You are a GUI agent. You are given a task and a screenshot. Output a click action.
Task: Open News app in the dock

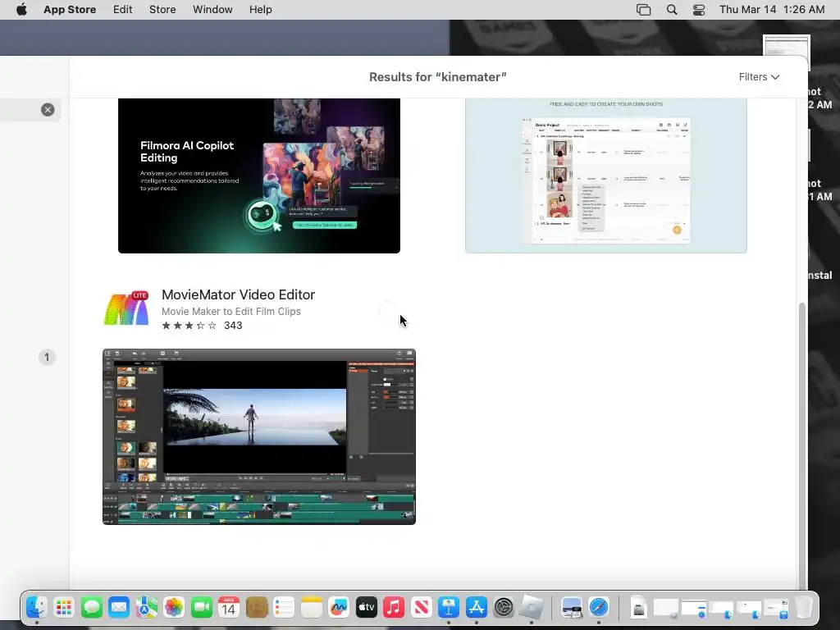click(421, 608)
